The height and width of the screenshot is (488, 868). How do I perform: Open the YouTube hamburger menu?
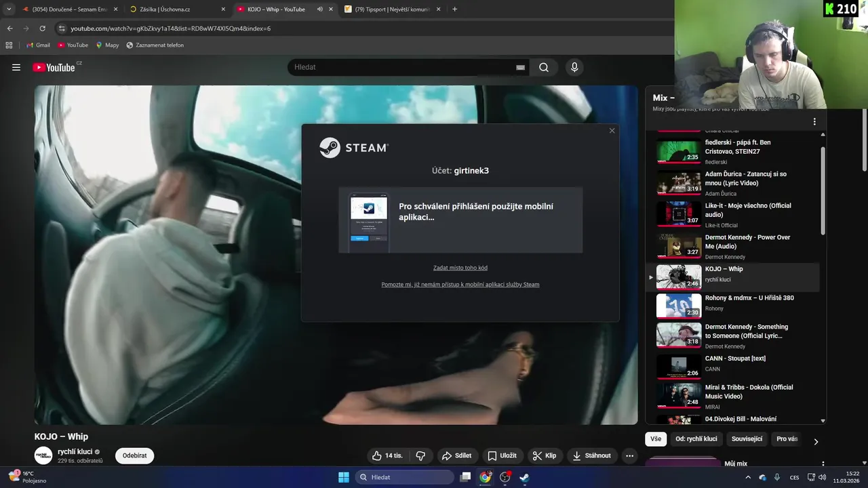click(16, 67)
